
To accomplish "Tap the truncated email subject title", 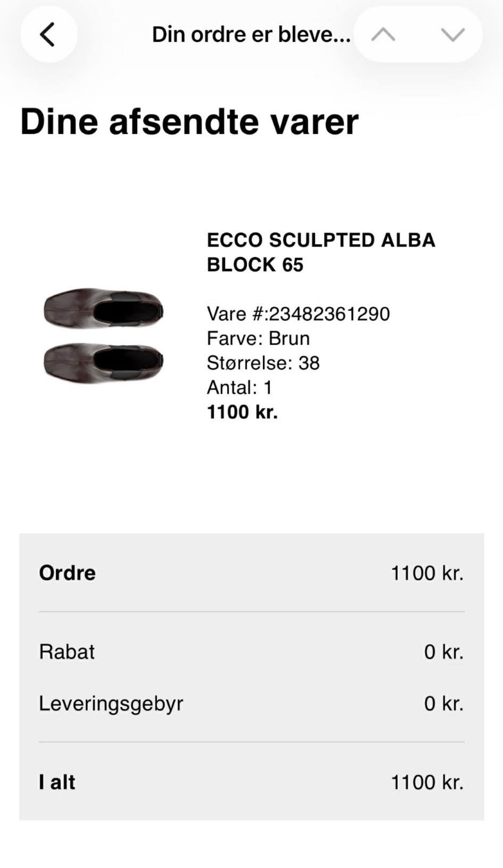I will 251,35.
